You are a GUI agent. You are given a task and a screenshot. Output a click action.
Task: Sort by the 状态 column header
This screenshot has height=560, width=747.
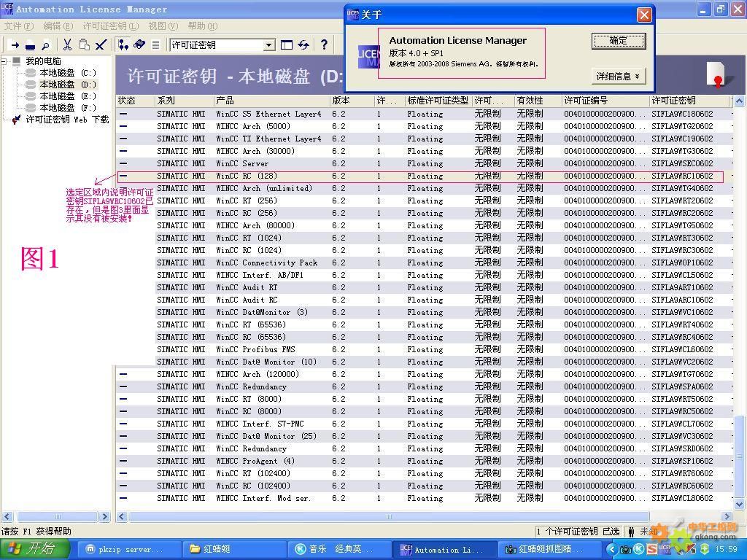click(x=135, y=101)
